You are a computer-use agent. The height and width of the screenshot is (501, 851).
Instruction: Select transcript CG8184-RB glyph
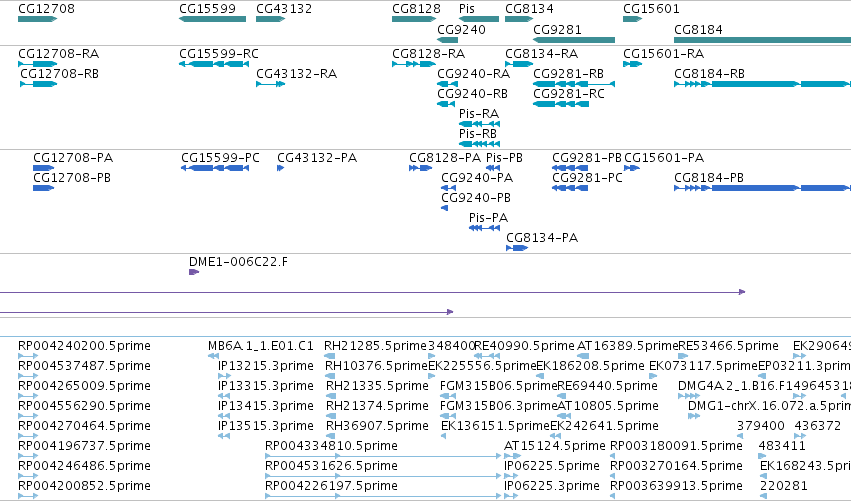pyautogui.click(x=763, y=84)
